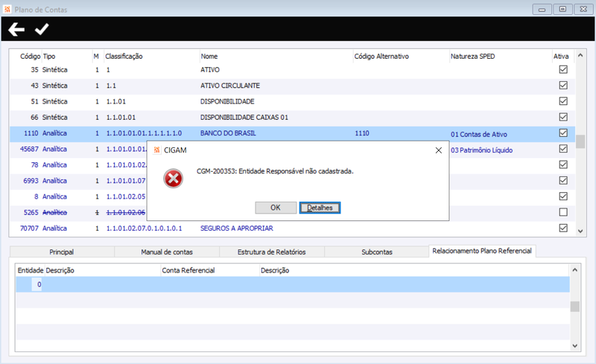Screen dimensions: 596x364
Task: Click the Entidade field with value 0
Action: tap(37, 284)
